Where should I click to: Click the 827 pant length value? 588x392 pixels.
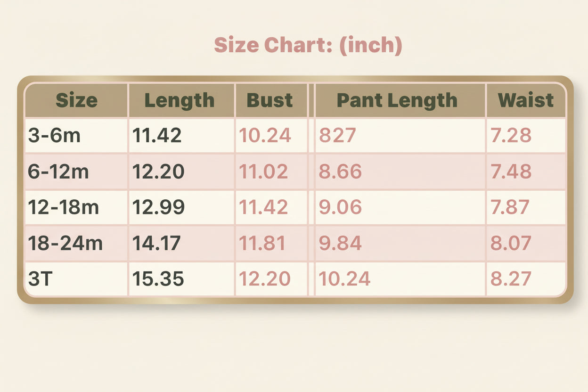pyautogui.click(x=337, y=136)
